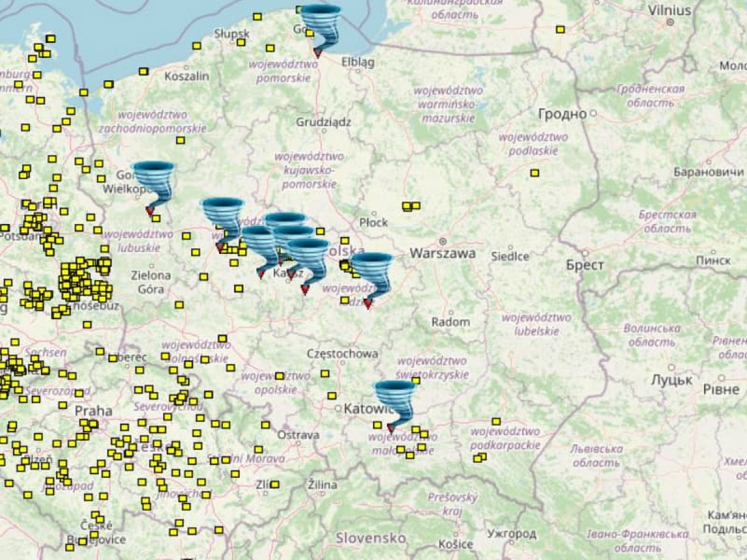Click the Warszawa city dot
747x560 pixels.
point(443,241)
